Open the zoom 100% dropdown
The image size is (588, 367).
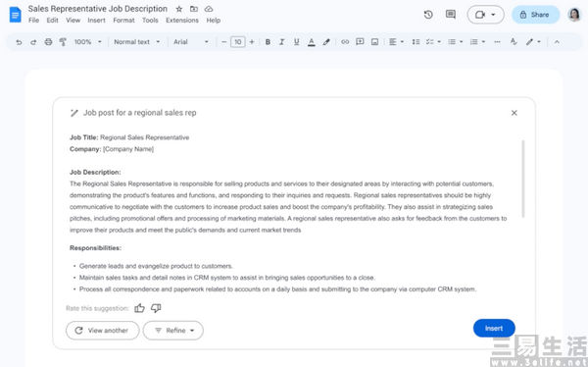(x=88, y=42)
